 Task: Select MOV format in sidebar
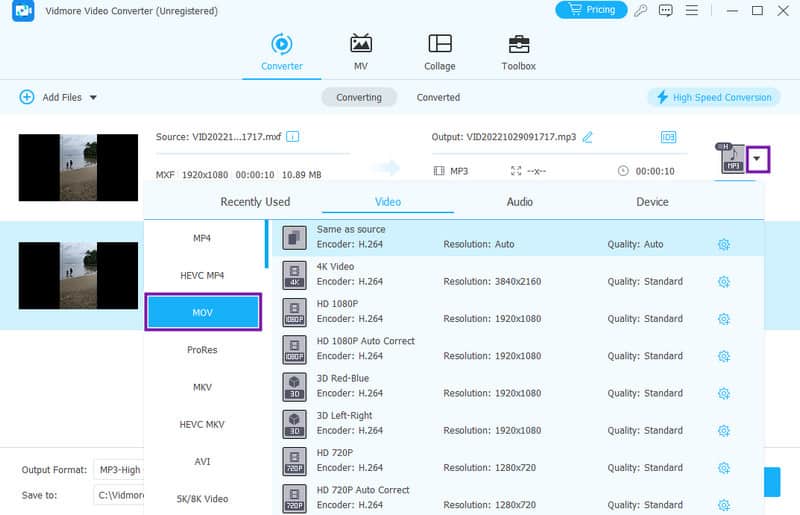203,312
